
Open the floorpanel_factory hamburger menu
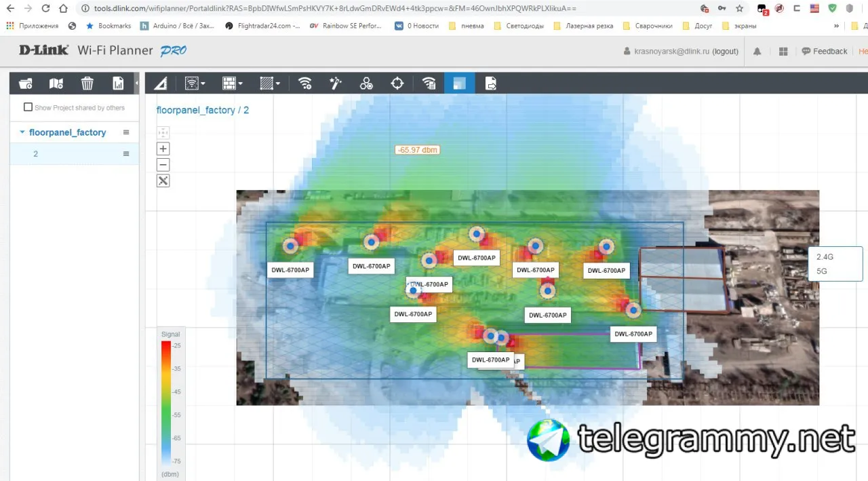click(x=125, y=132)
